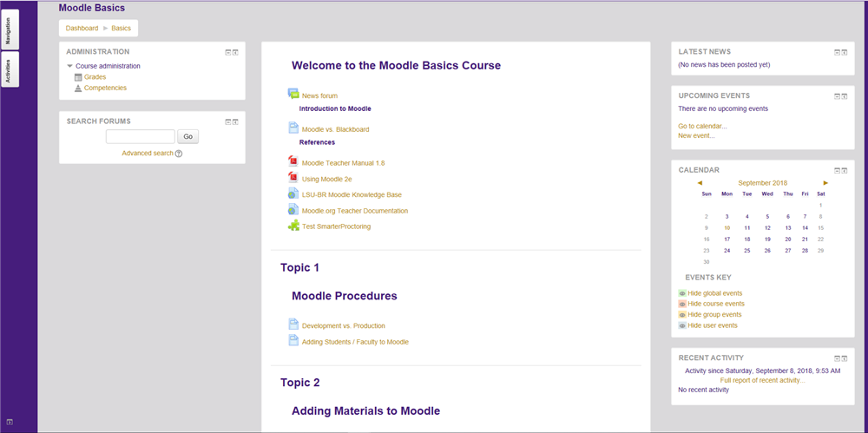Toggle Hide group events eye
This screenshot has width=868, height=433.
click(682, 314)
